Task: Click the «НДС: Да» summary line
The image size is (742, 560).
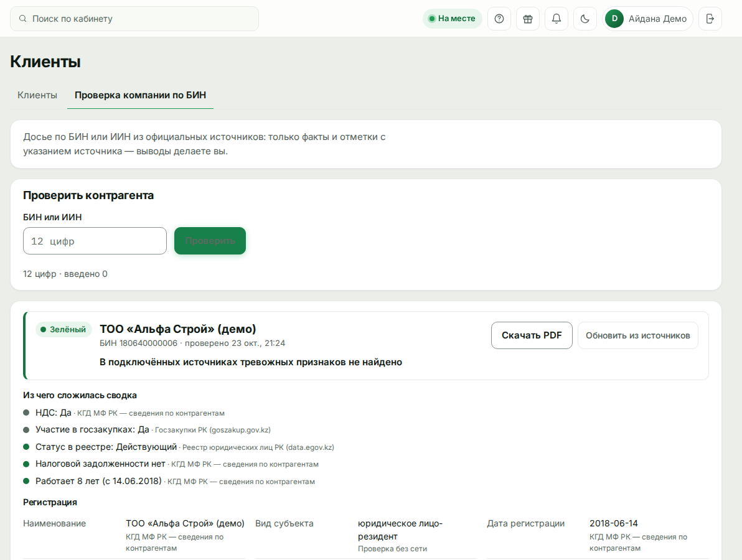Action: [53, 413]
